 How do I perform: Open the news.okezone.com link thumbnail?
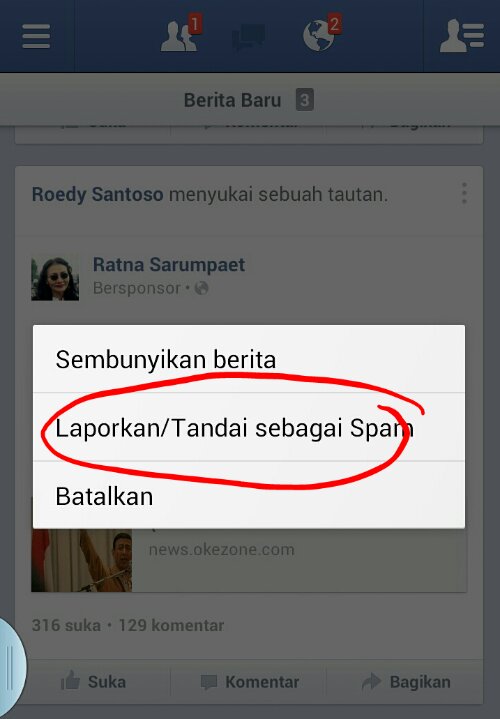coord(82,560)
